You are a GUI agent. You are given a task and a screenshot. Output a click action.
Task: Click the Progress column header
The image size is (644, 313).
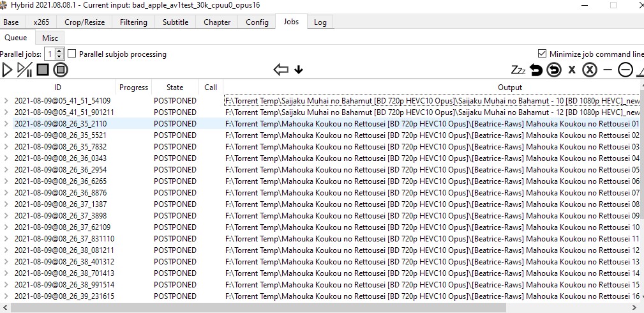pos(133,88)
